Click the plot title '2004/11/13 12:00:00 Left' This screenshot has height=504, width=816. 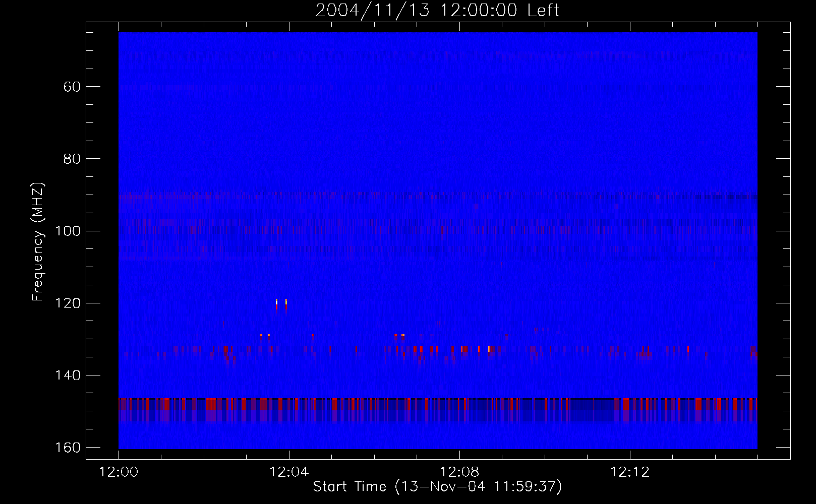(x=437, y=10)
